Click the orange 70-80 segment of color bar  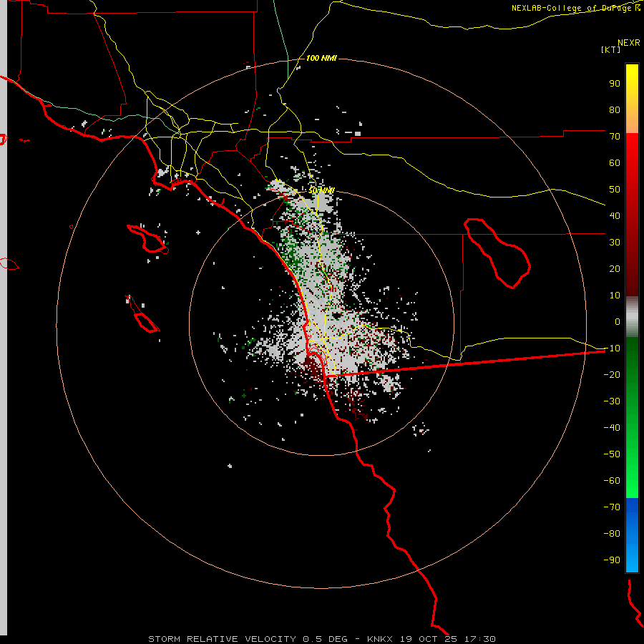click(632, 121)
